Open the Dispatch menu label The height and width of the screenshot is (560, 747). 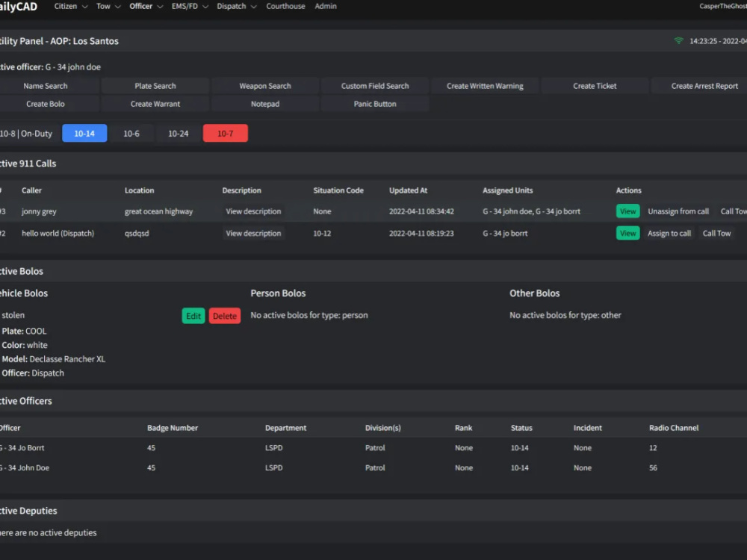point(231,6)
